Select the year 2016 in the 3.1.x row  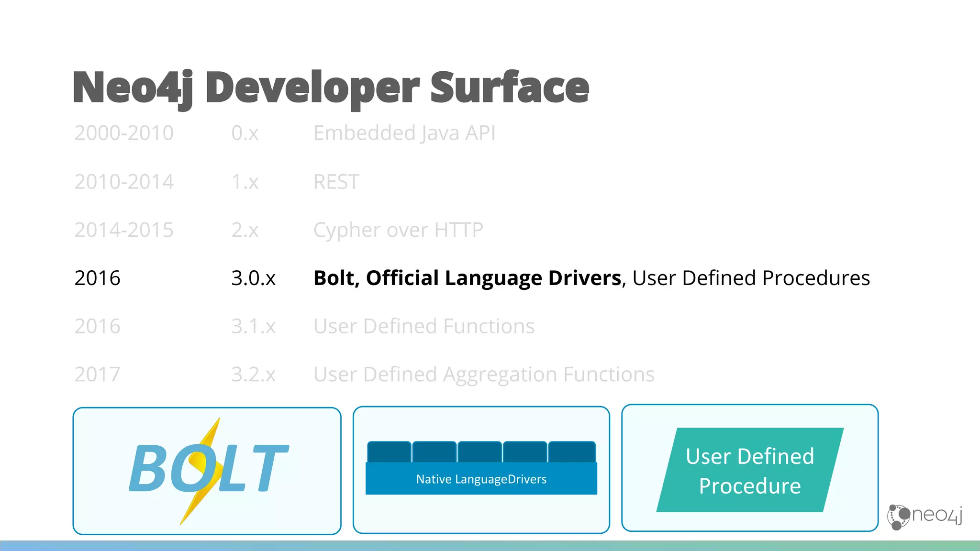point(98,327)
